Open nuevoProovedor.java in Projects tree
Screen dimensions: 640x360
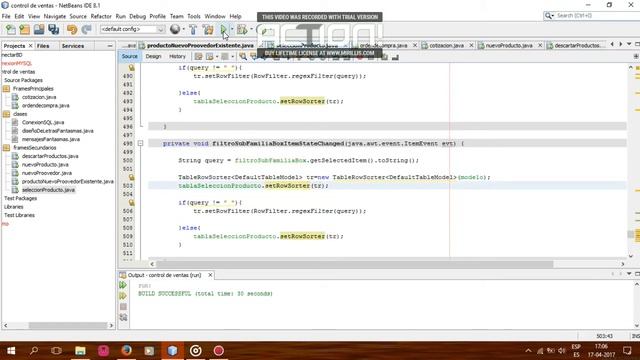pyautogui.click(x=47, y=173)
